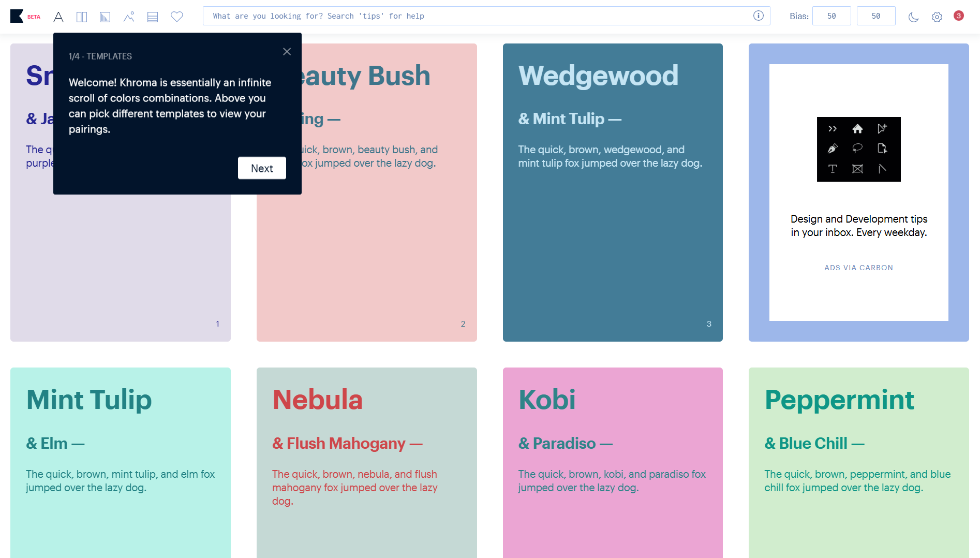
Task: Open the Favorites heart icon
Action: coord(177,17)
